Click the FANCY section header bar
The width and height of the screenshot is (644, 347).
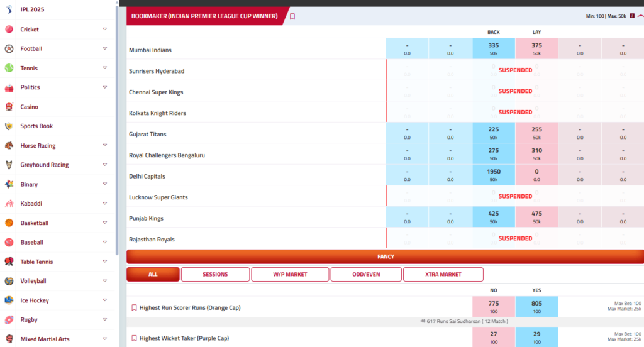pyautogui.click(x=386, y=256)
